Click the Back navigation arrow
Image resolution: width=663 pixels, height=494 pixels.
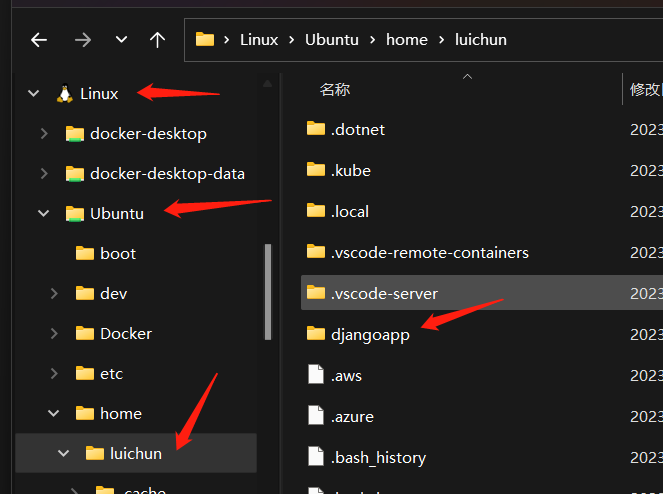click(39, 40)
